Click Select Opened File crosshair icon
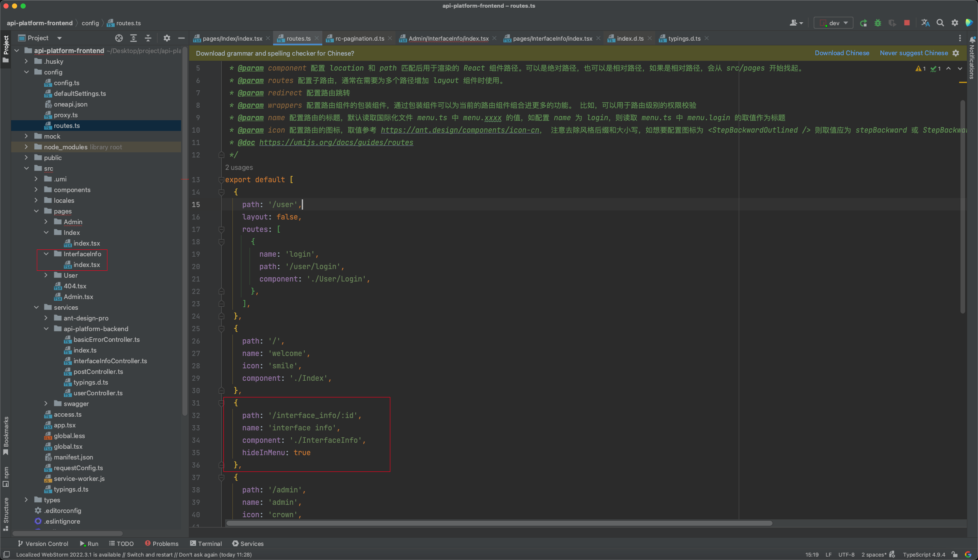This screenshot has height=560, width=978. (119, 38)
